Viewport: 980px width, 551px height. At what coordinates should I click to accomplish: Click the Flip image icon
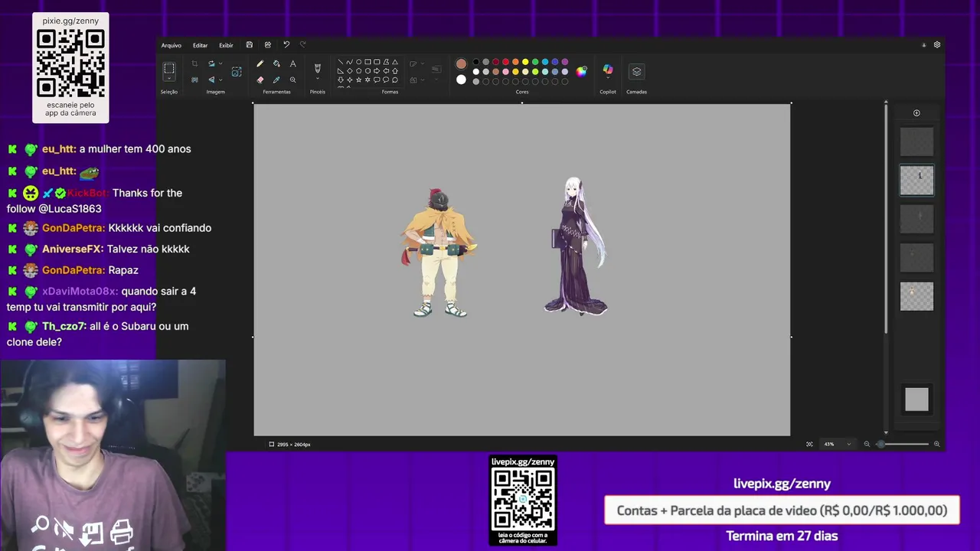click(x=211, y=80)
